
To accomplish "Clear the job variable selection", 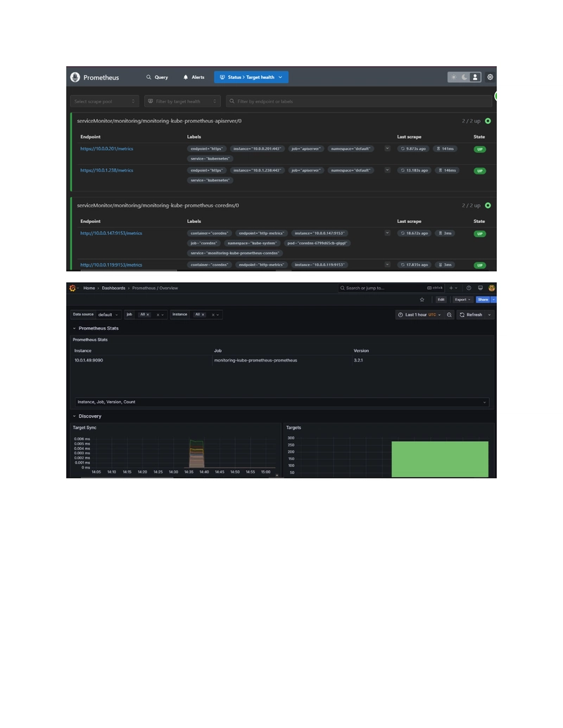I will pyautogui.click(x=158, y=315).
